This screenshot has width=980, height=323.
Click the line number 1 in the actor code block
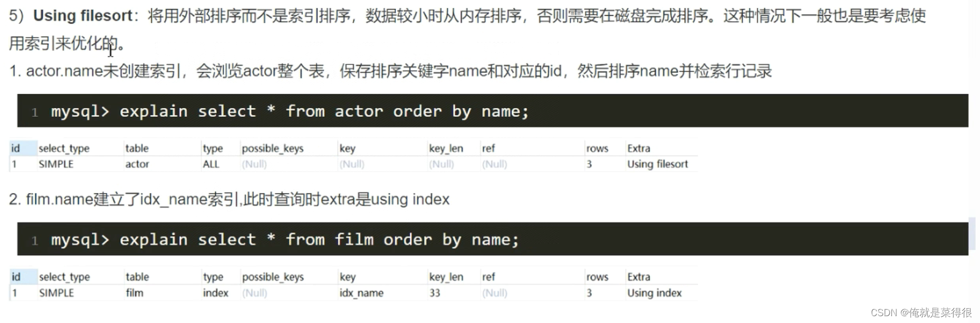[35, 112]
